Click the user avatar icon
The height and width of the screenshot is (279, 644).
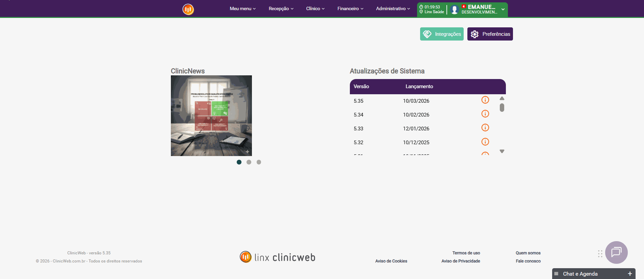(x=455, y=9)
